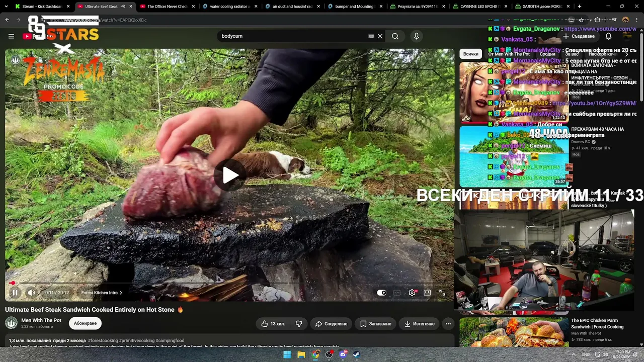Open the Men With The Pot channel name
Viewport: 644px width, 362px height.
41,320
